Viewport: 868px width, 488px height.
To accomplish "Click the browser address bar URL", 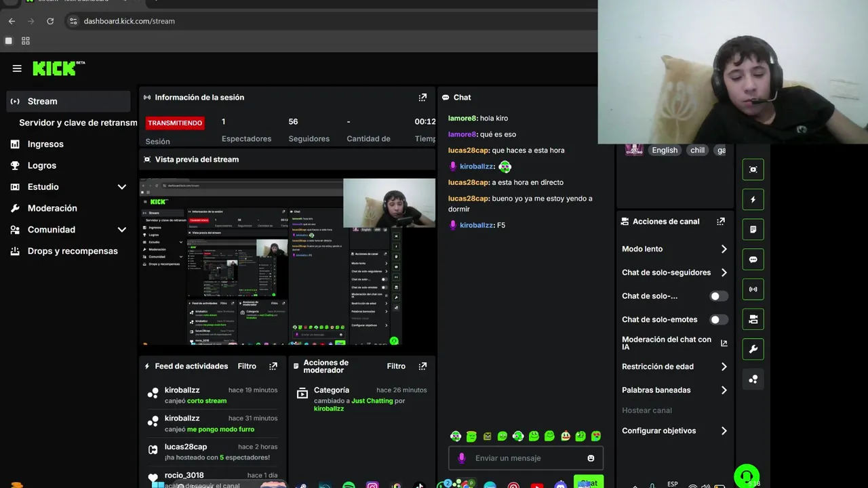I will click(129, 21).
